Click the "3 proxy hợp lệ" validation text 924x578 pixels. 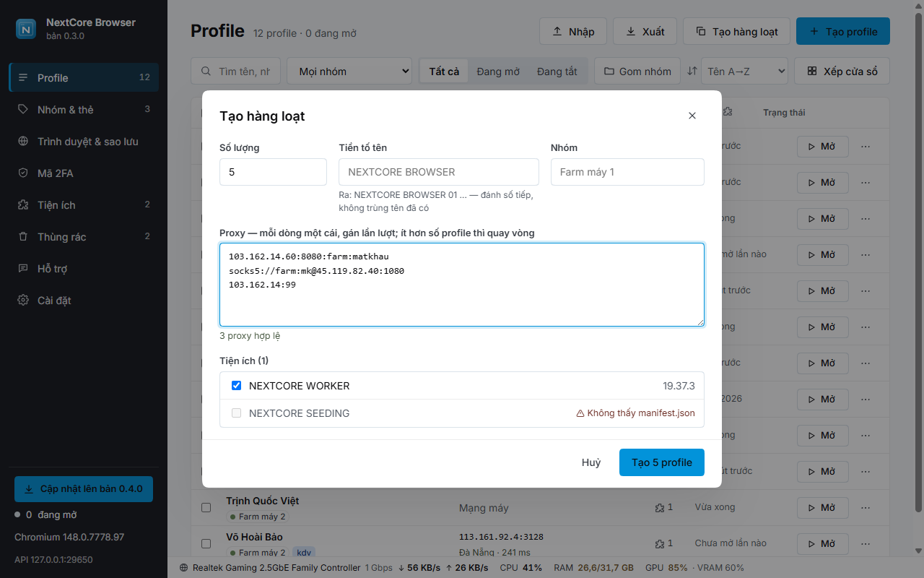coord(250,336)
